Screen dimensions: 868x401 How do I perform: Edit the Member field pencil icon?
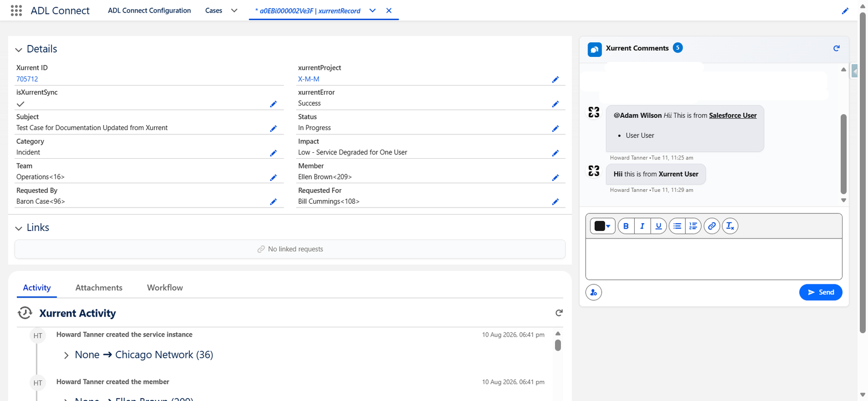(x=556, y=177)
